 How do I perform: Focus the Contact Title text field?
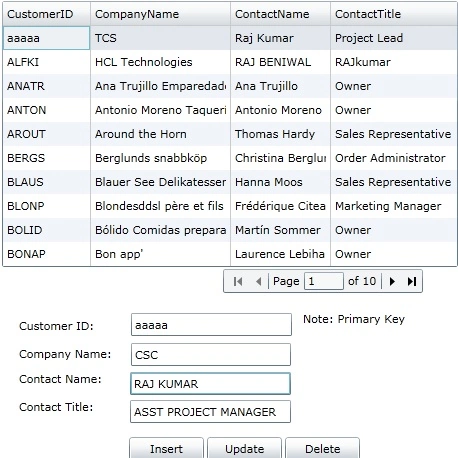coord(210,412)
